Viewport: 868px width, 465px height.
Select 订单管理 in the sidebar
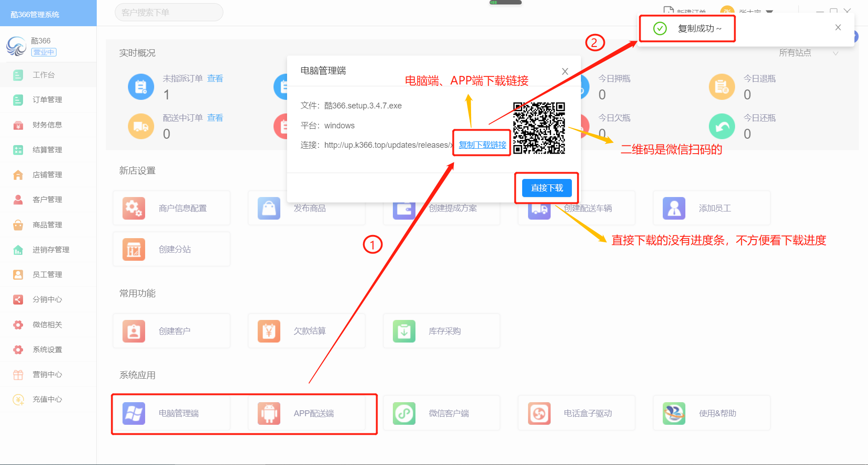point(47,100)
